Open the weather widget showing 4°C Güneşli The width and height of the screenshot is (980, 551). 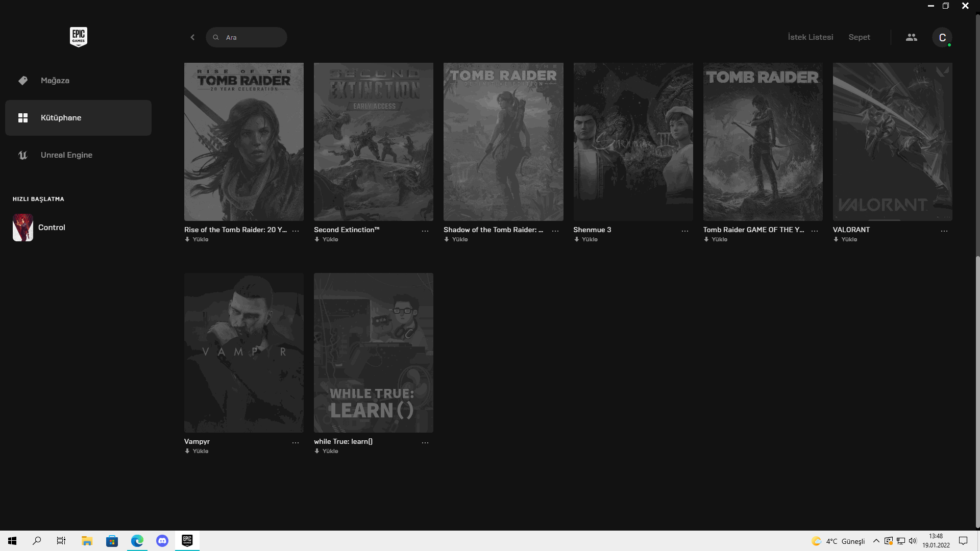tap(838, 541)
